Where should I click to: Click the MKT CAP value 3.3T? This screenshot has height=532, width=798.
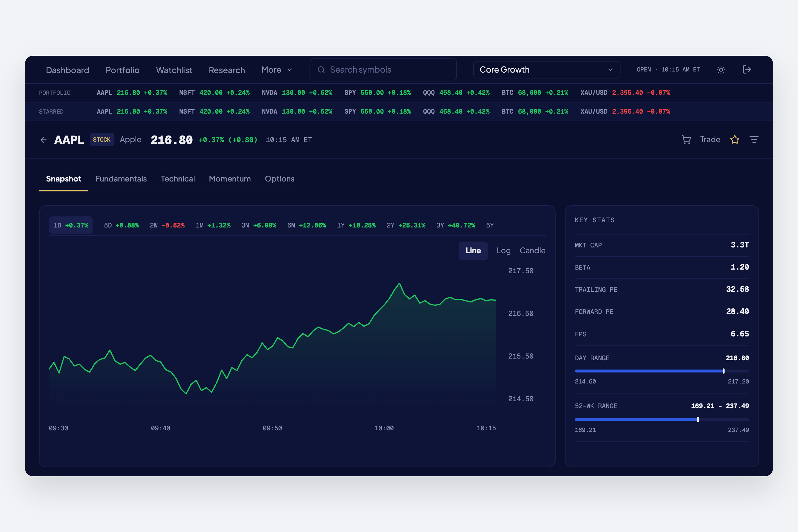(x=740, y=245)
